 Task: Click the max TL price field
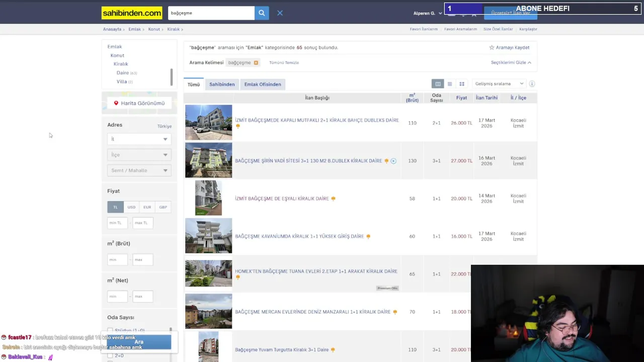[x=143, y=223]
